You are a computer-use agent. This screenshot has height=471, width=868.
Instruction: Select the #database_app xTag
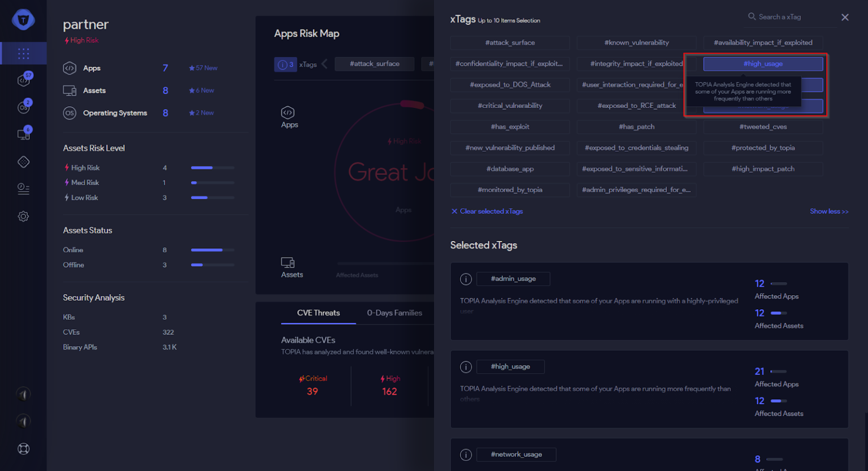510,169
